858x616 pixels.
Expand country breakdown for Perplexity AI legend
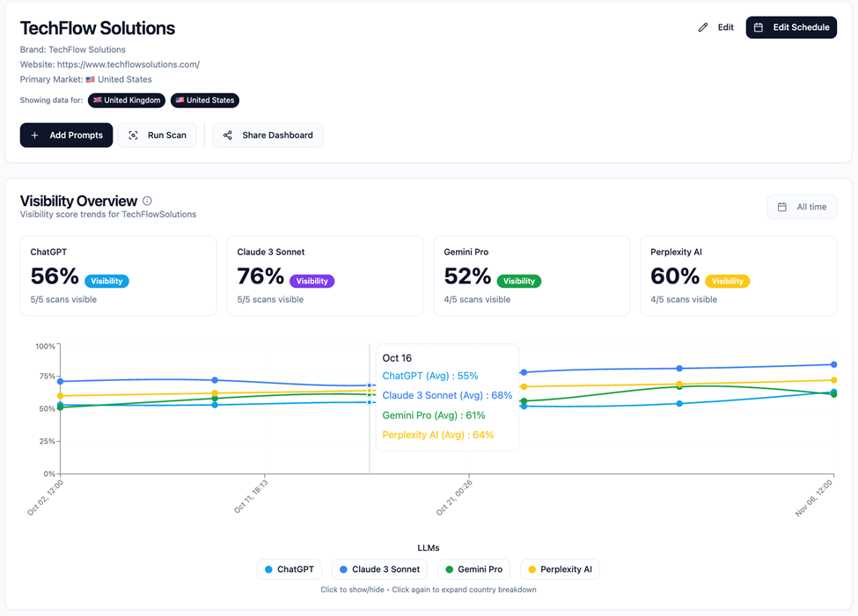pos(560,569)
